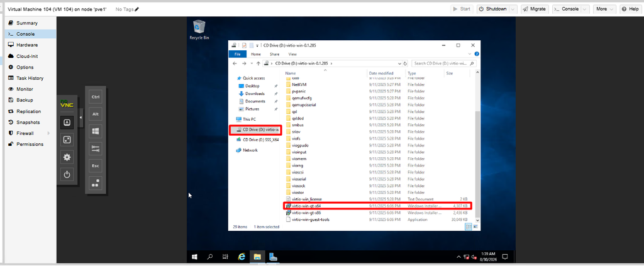Expand the Explorer ribbon chevron
Viewport: 644px width, 266px height.
click(x=470, y=54)
